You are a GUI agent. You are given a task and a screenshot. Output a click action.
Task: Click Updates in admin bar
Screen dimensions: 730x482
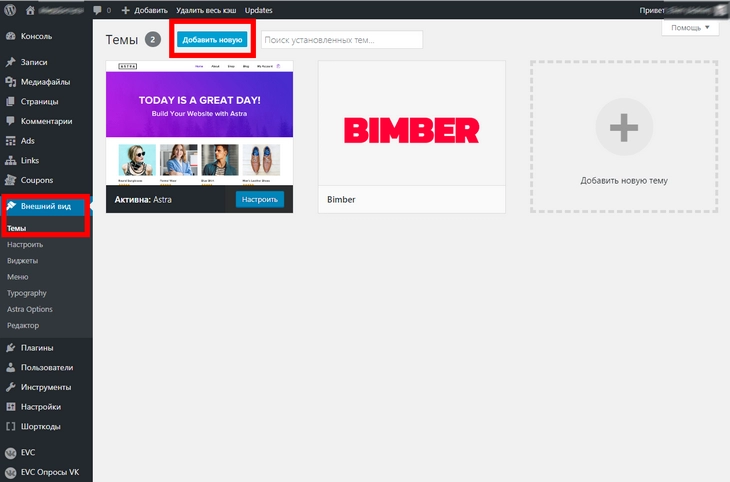[258, 10]
